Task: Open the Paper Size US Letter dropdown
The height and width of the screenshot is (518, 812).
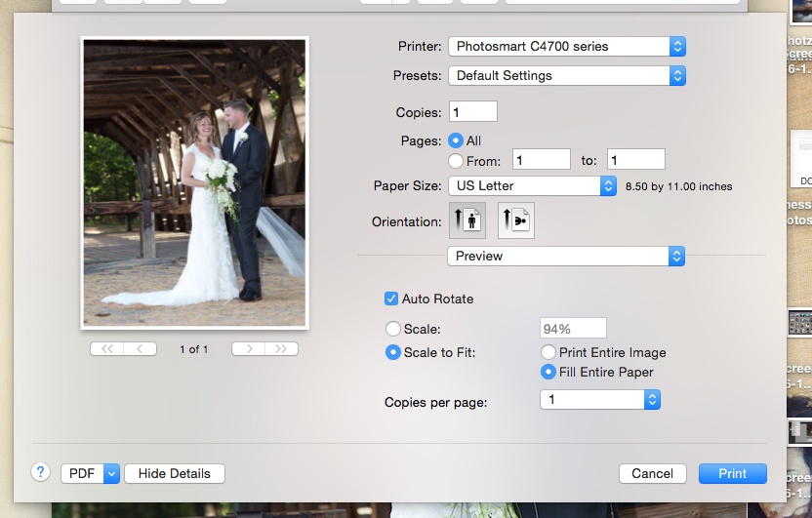Action: point(532,185)
